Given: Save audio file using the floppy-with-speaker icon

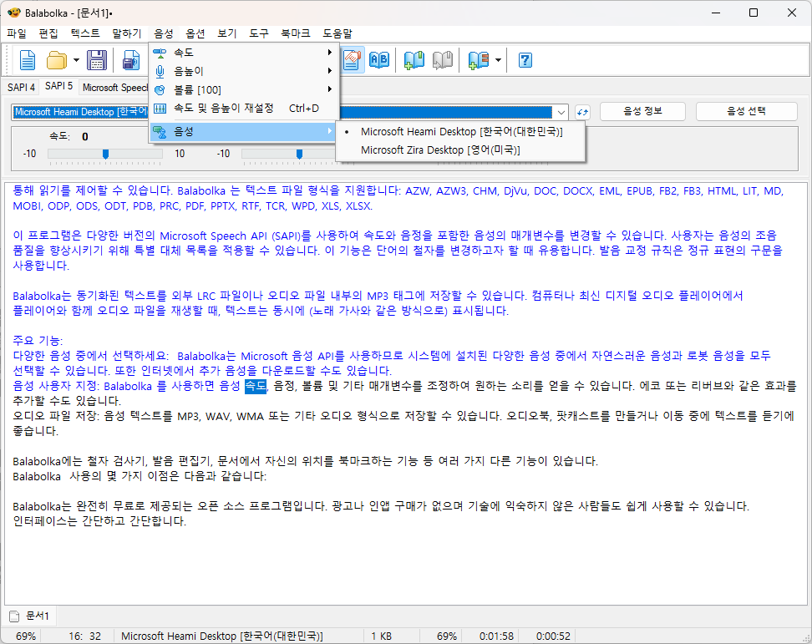Looking at the screenshot, I should (131, 60).
